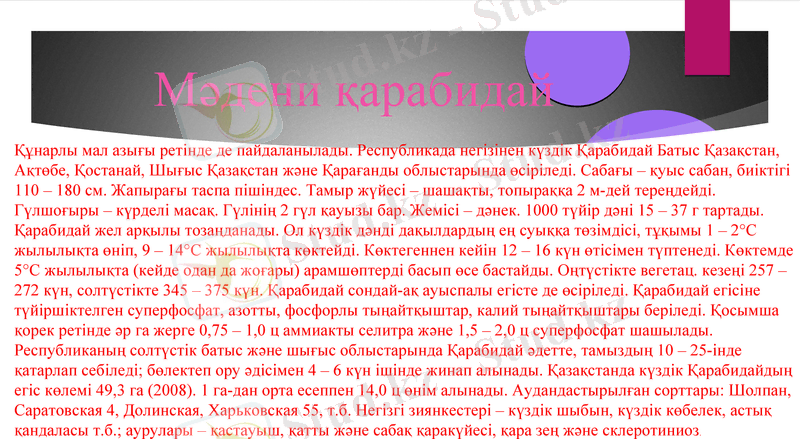Click the line starting "272 күн, солтүстікте 345"
800x439 pixels.
click(x=387, y=290)
